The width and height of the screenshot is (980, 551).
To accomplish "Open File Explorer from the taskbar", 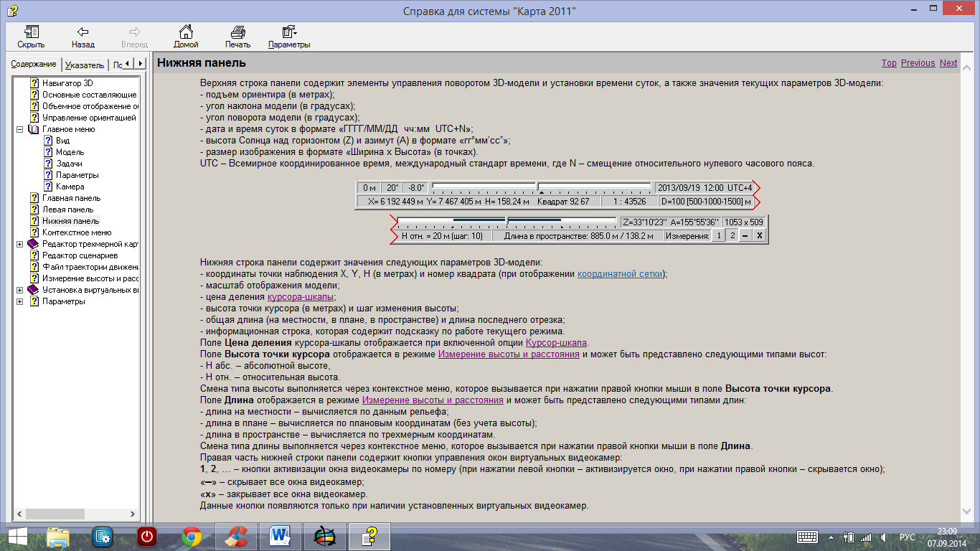I will pos(58,536).
